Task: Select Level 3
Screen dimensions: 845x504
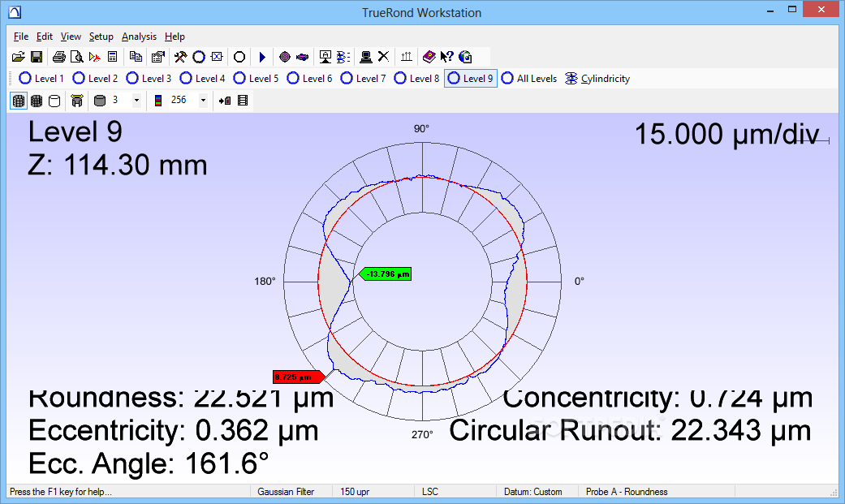Action: pos(149,78)
